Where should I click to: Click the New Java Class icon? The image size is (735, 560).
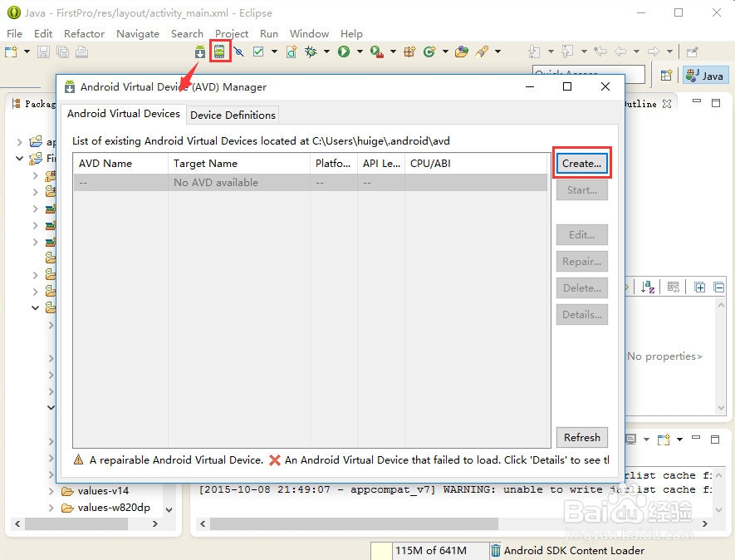(429, 52)
